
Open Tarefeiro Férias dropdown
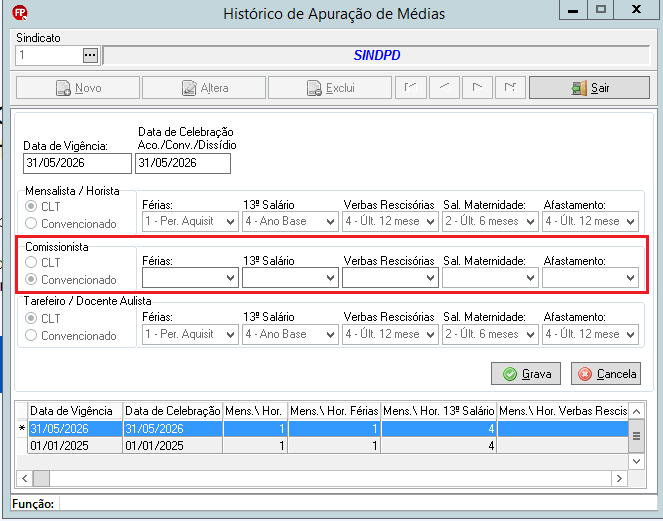click(x=190, y=334)
